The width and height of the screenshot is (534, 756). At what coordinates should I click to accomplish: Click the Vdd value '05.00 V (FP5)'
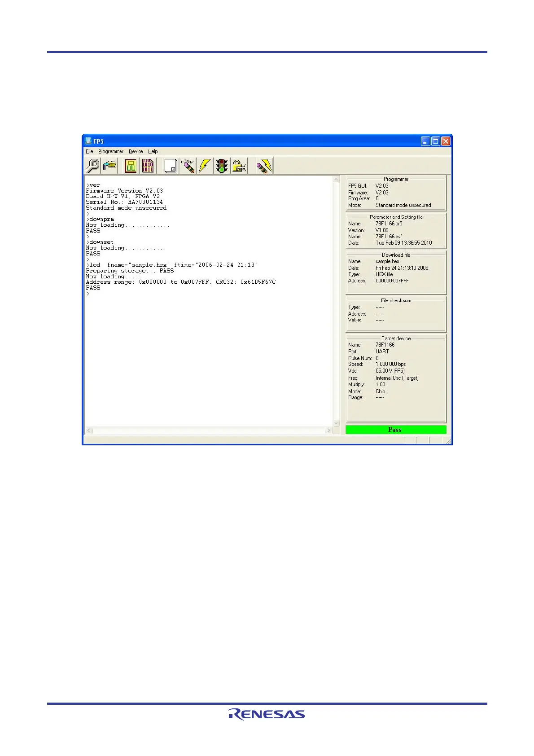coord(390,371)
